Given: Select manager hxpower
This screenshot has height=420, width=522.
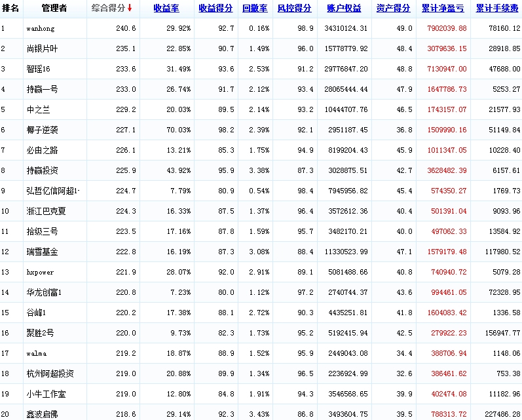Looking at the screenshot, I should [40, 272].
